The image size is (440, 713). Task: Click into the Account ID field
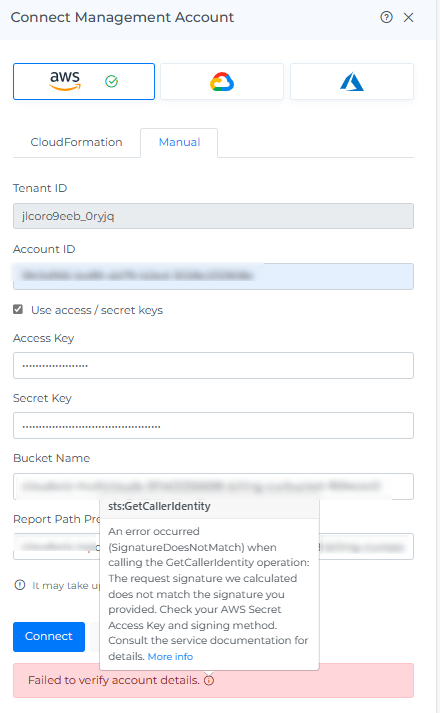213,276
